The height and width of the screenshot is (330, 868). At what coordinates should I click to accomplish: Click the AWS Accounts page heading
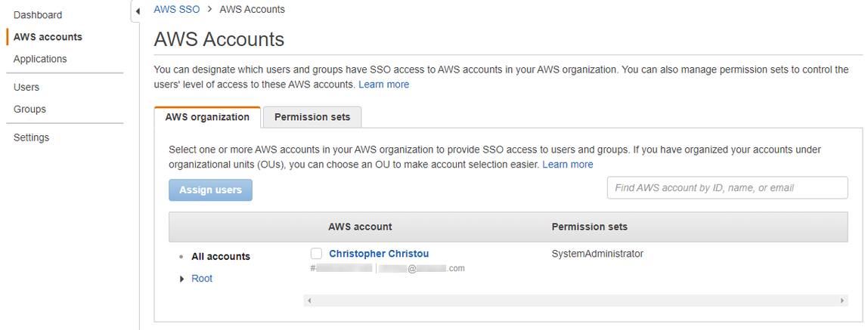coord(219,39)
